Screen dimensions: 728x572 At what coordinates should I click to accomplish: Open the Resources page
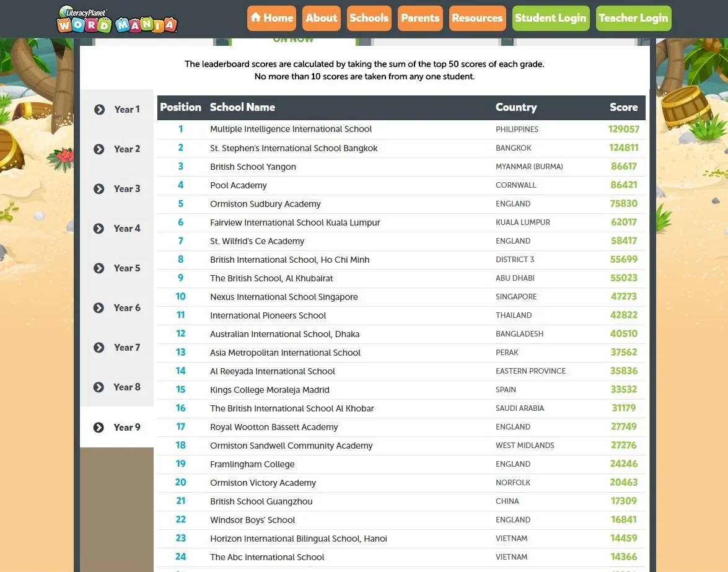point(477,18)
